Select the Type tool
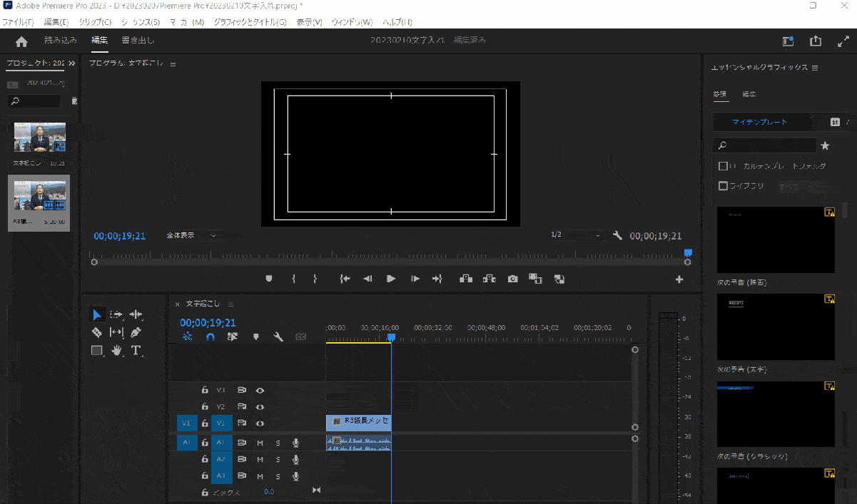This screenshot has width=857, height=504. pyautogui.click(x=136, y=350)
